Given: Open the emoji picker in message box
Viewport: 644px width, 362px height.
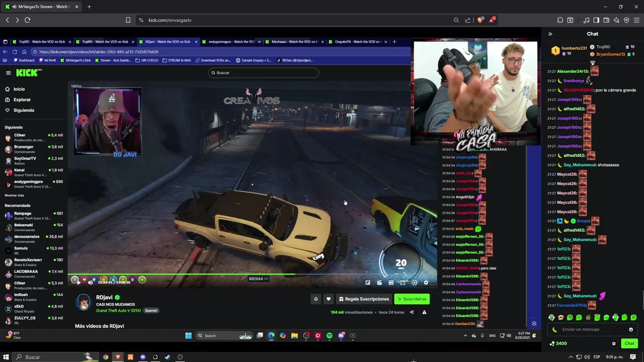Looking at the screenshot, I should (x=631, y=329).
